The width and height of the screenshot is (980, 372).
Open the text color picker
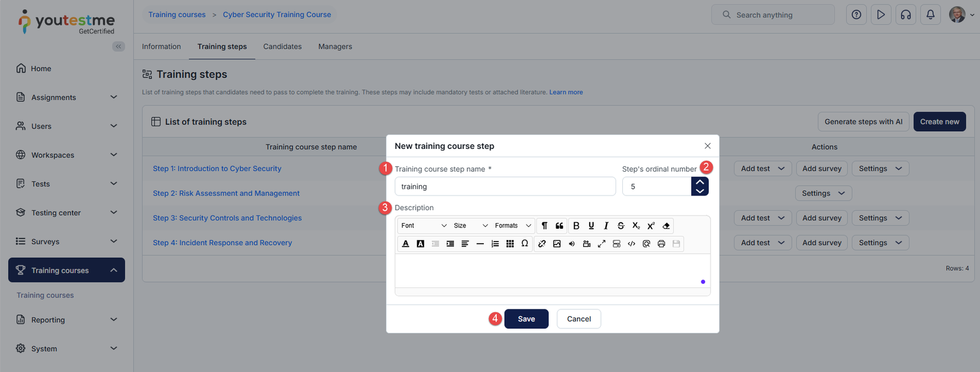pos(405,244)
